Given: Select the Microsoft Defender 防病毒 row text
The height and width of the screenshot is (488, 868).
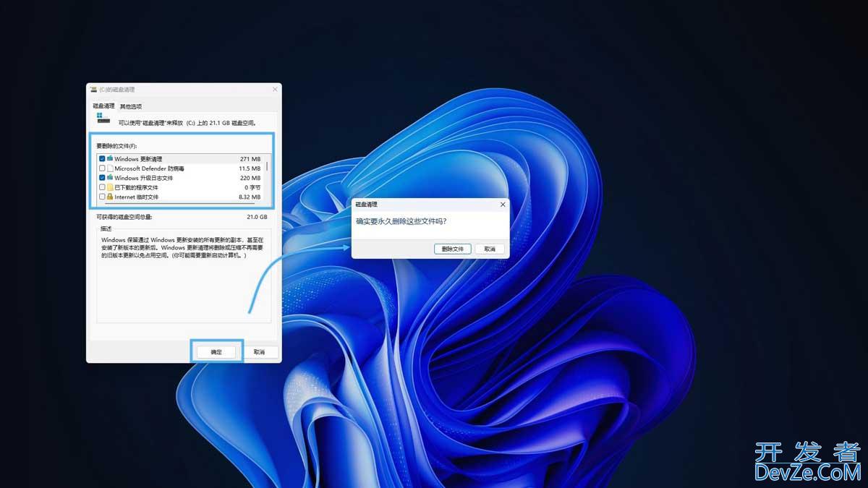Looking at the screenshot, I should point(150,168).
